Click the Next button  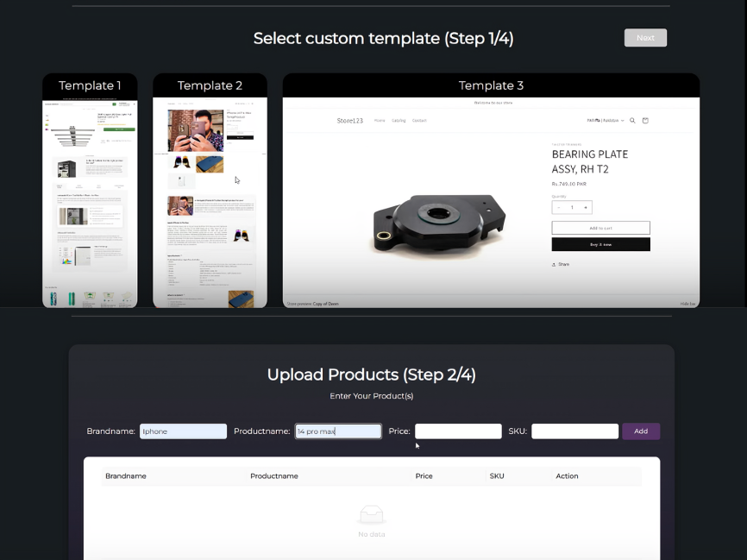click(645, 38)
